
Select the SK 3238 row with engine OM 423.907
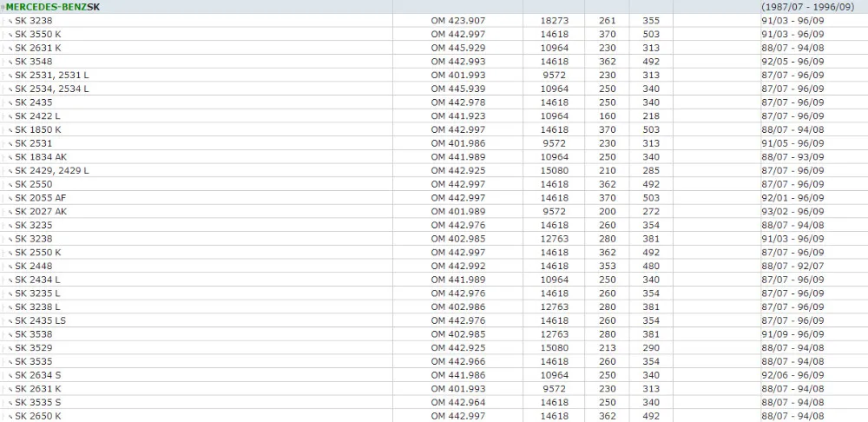pos(34,21)
